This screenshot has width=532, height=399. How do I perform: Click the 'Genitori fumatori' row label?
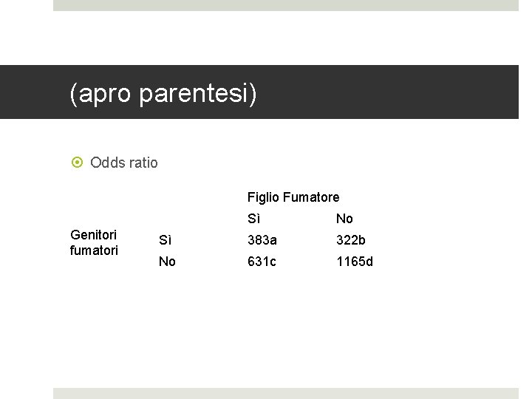(x=94, y=242)
